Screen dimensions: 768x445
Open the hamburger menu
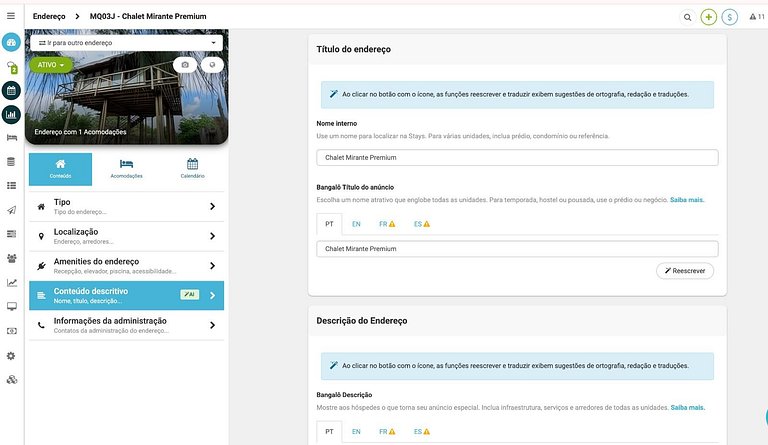point(11,16)
